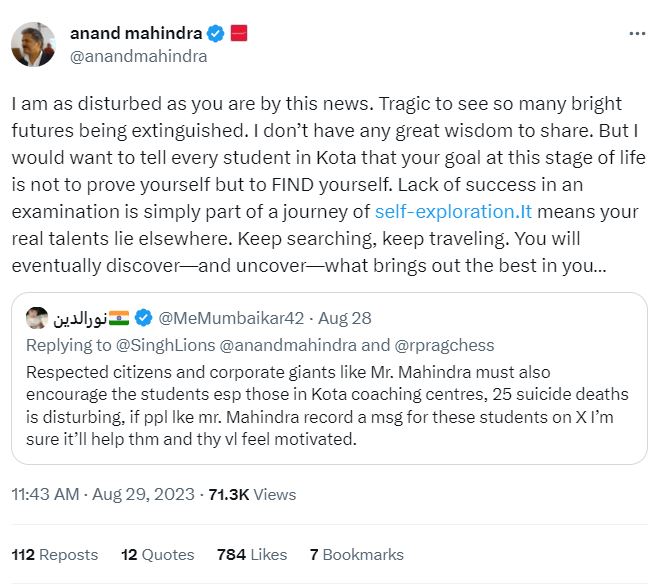Click the red Mahindra affiliate badge
Viewport: 662px width, 588px height.
[x=239, y=33]
